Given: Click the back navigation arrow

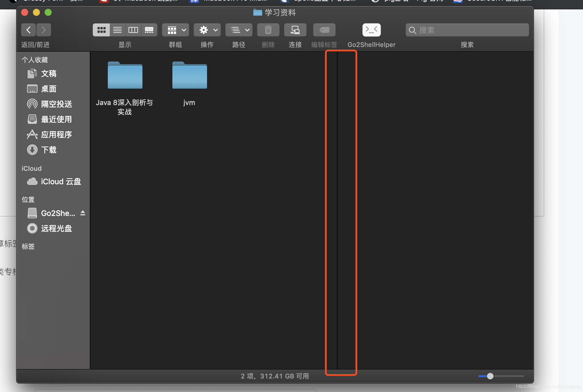Looking at the screenshot, I should (28, 30).
